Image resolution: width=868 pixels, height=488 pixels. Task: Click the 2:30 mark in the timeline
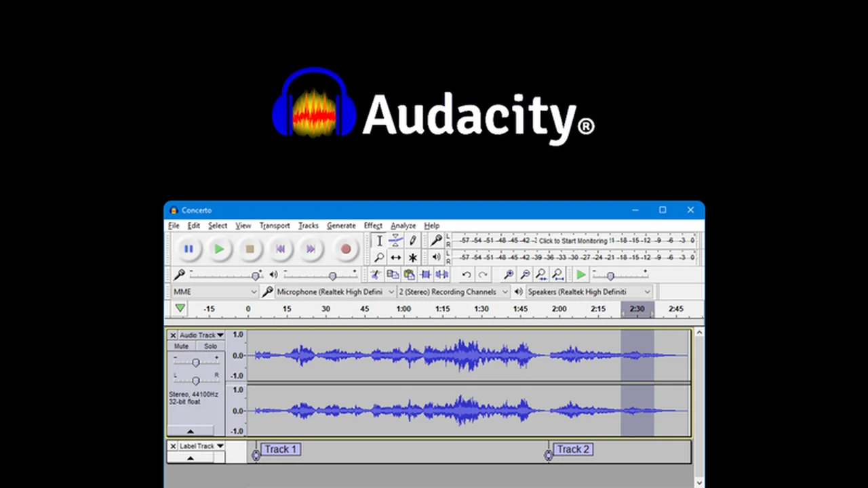(x=637, y=308)
